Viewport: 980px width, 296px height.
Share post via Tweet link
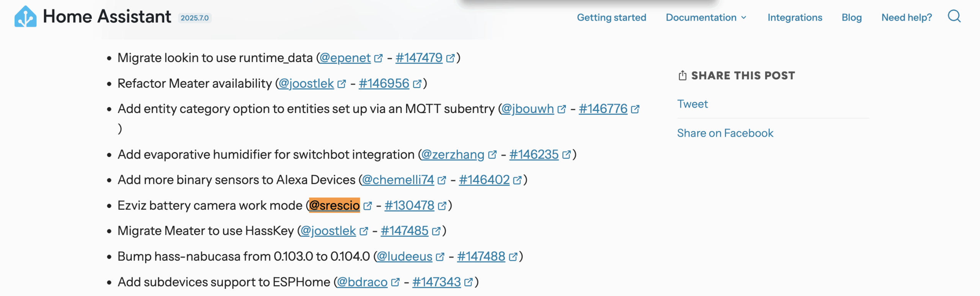693,104
